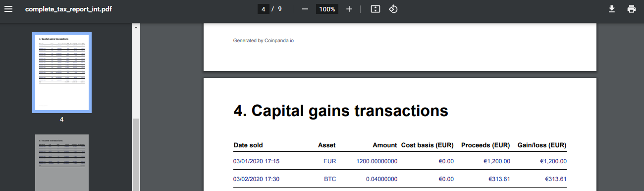
Task: Rotate the document counterclockwise
Action: coord(393,9)
